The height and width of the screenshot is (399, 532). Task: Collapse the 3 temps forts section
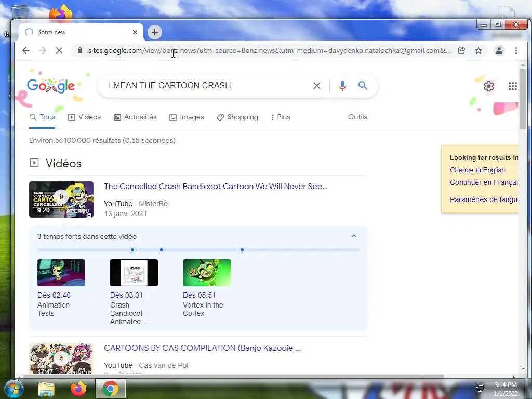[x=354, y=236]
